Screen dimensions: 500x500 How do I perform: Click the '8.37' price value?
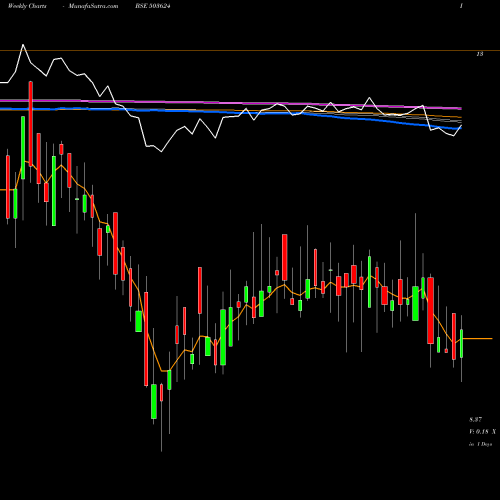(475, 419)
